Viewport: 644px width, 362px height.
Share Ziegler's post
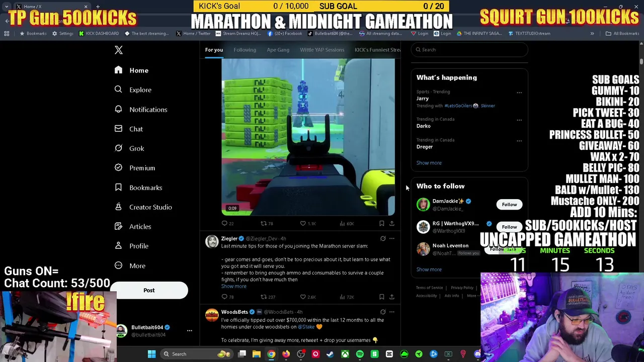(x=392, y=297)
